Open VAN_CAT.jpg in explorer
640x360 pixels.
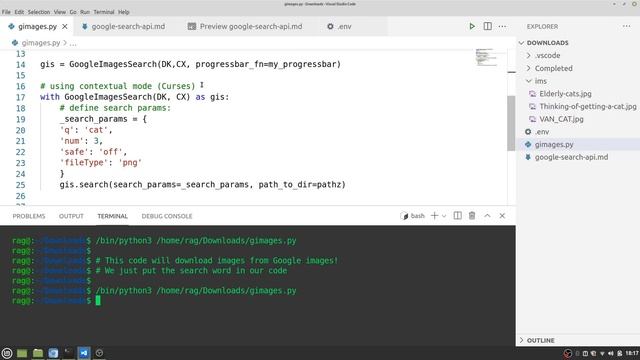pos(561,119)
